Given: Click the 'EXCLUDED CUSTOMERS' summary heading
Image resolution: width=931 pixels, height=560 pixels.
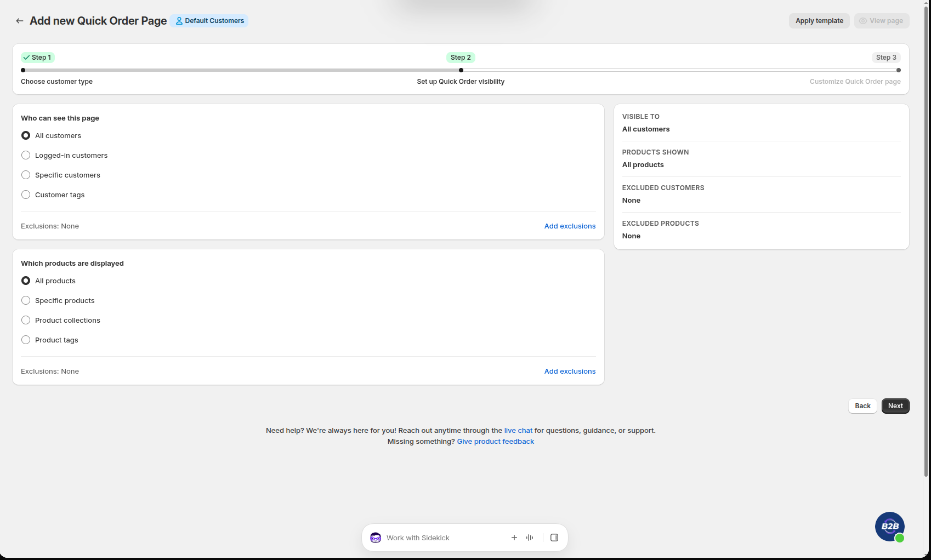Looking at the screenshot, I should [x=663, y=188].
